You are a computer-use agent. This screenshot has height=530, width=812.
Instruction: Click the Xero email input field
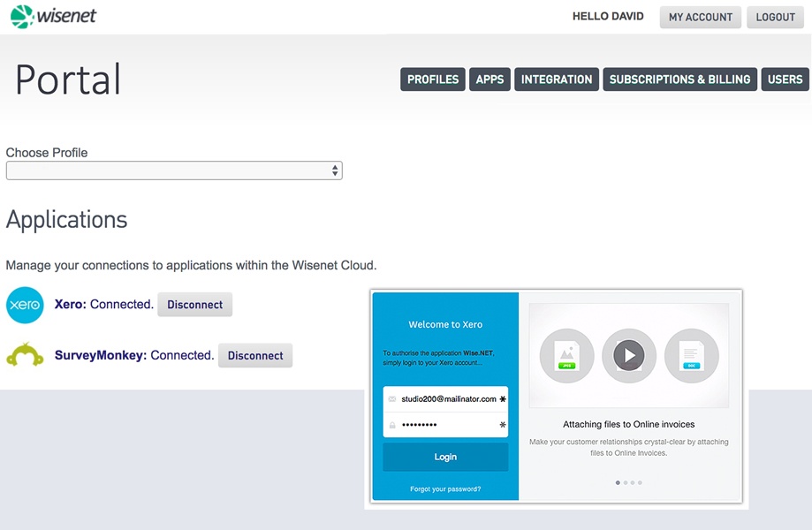445,399
